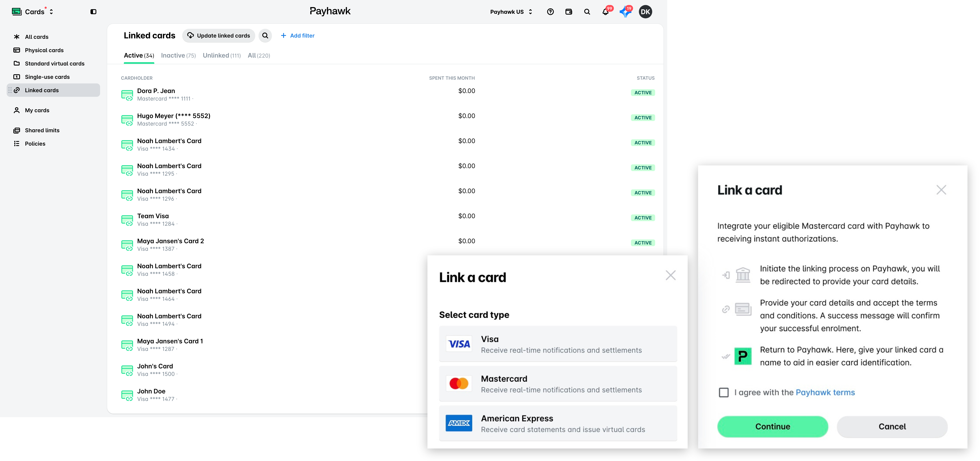This screenshot has width=980, height=461.
Task: Open the Payhawk terms link
Action: [825, 393]
